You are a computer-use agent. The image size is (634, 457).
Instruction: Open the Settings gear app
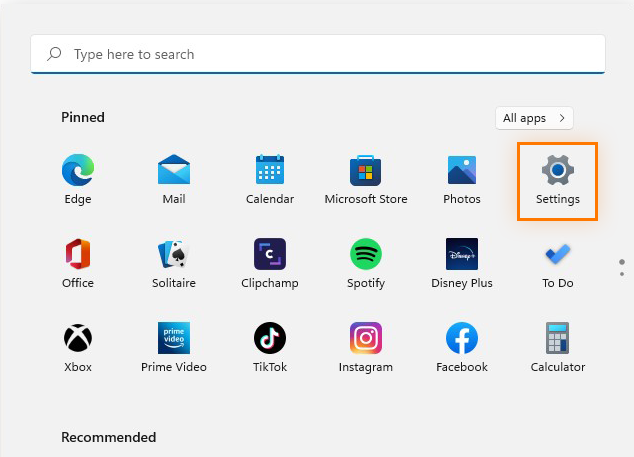(558, 180)
